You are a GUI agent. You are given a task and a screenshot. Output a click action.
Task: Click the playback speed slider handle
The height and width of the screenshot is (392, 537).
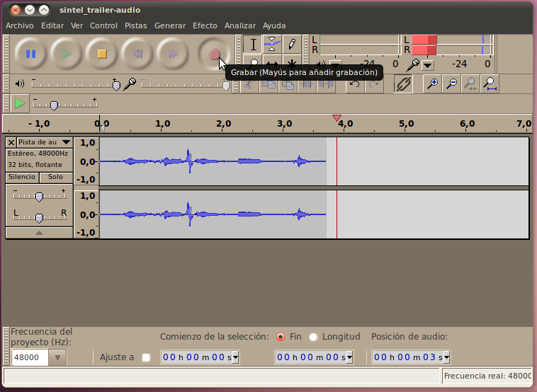pos(54,105)
